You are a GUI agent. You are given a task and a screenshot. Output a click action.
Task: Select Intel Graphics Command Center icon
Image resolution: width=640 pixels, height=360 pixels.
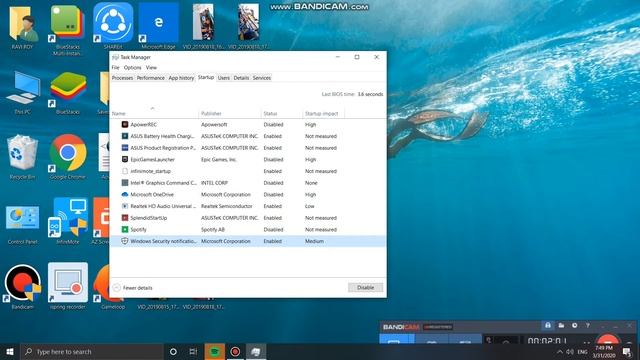click(125, 183)
